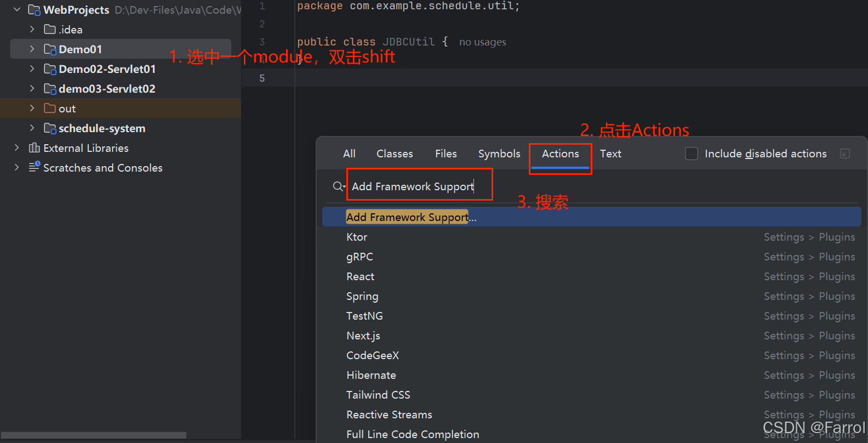Select the gRPC result
This screenshot has height=443, width=868.
coord(592,257)
